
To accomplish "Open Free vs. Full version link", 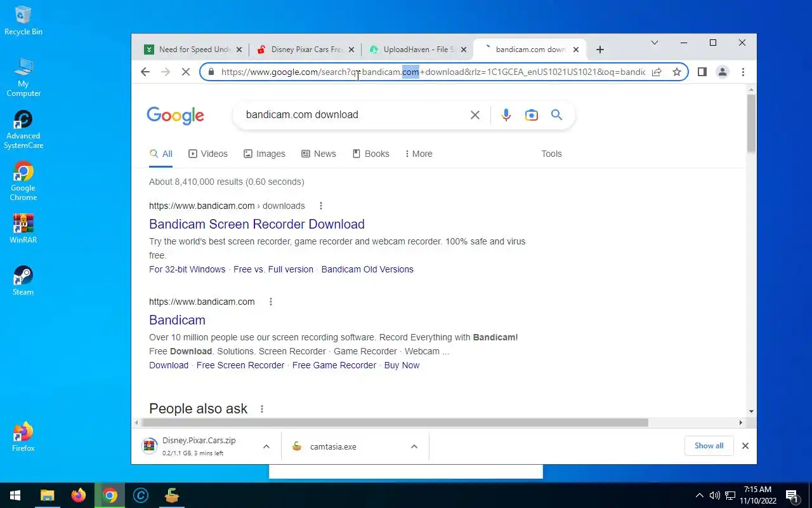I will [x=273, y=269].
